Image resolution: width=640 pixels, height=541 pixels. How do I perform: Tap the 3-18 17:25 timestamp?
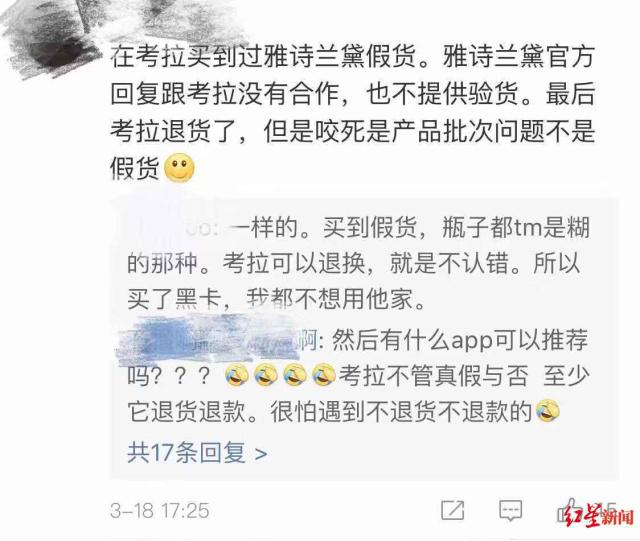point(160,510)
